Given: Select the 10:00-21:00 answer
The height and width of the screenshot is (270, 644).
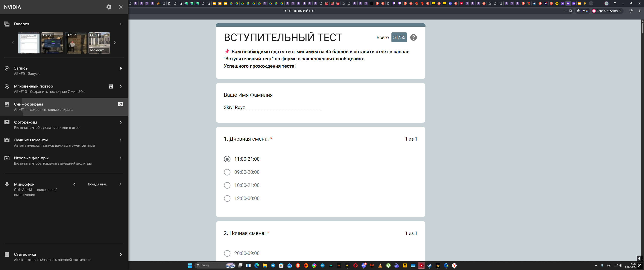Looking at the screenshot, I should [227, 185].
